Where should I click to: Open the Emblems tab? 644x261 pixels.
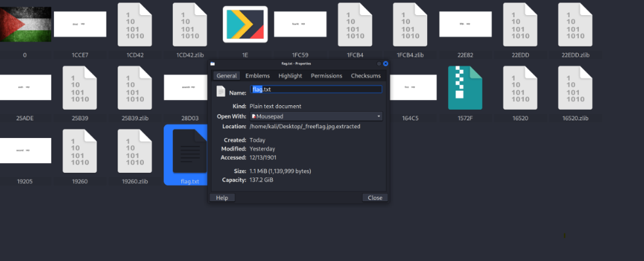point(258,76)
